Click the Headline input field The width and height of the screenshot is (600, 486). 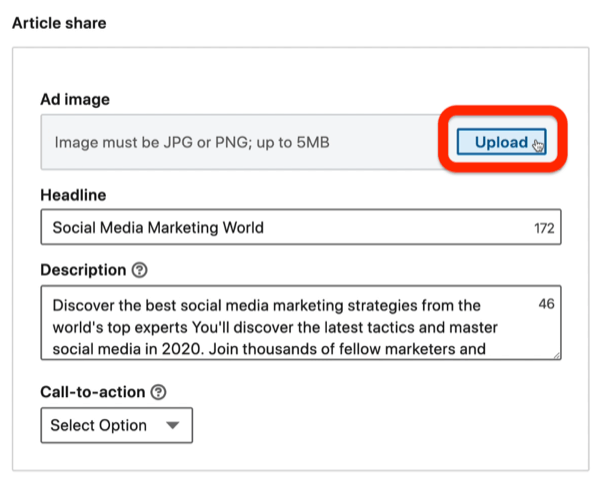pyautogui.click(x=301, y=227)
